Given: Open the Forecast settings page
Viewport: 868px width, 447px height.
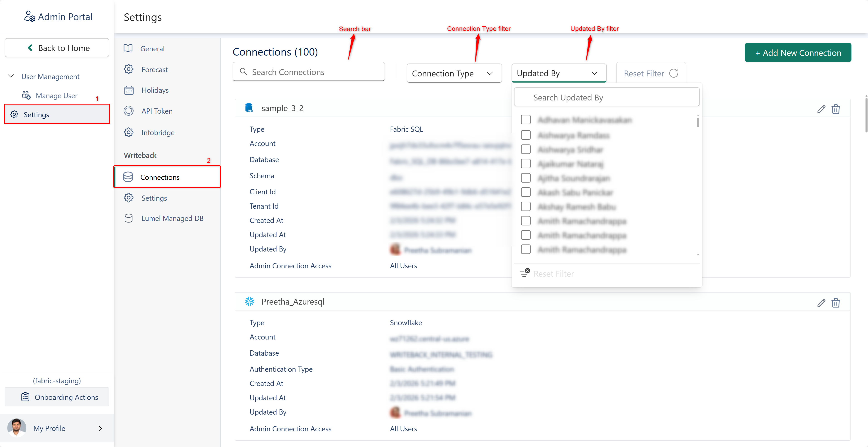Looking at the screenshot, I should 154,69.
